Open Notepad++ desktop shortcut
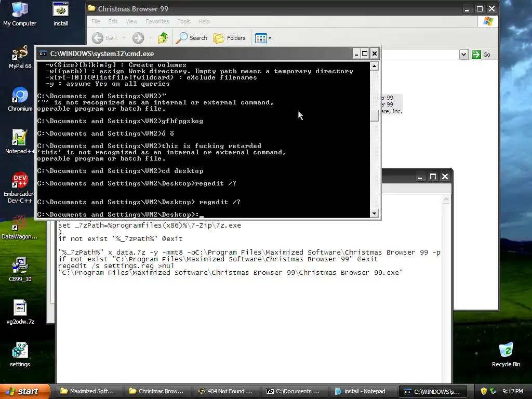The height and width of the screenshot is (399, 532). tap(20, 142)
